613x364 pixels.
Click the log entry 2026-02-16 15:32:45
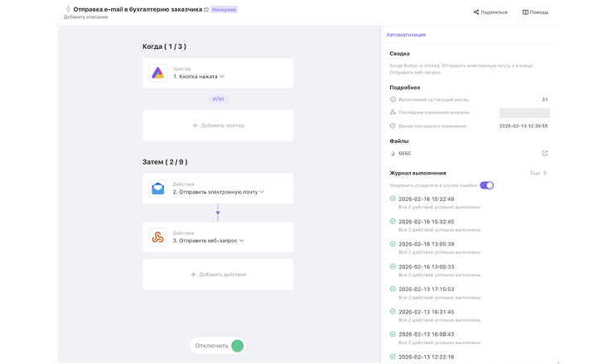pyautogui.click(x=426, y=222)
